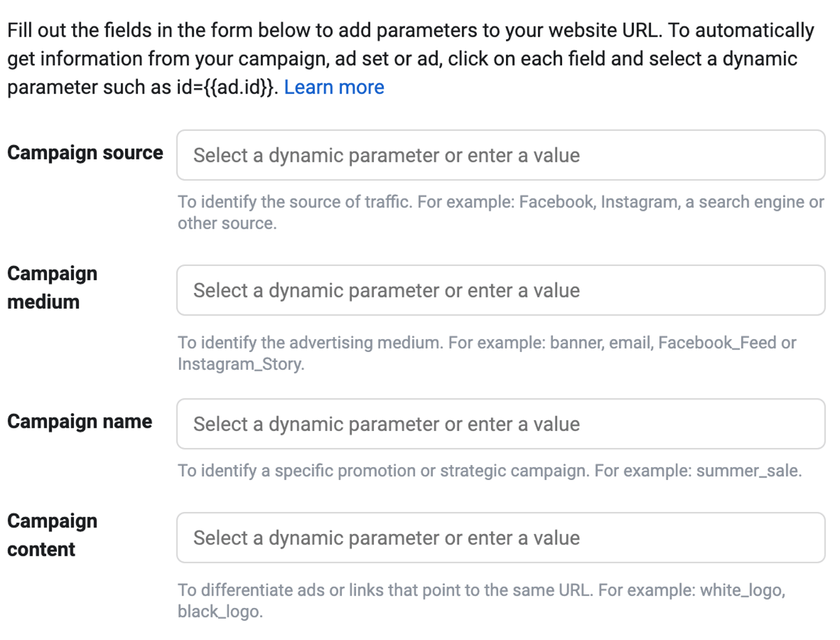
Task: Click the Campaign content input field
Action: point(501,537)
